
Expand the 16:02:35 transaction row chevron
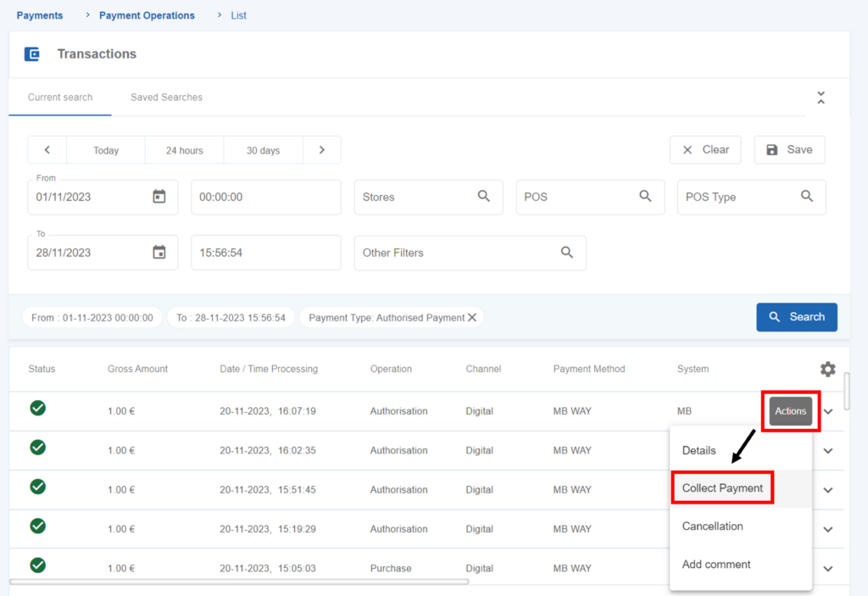(828, 451)
